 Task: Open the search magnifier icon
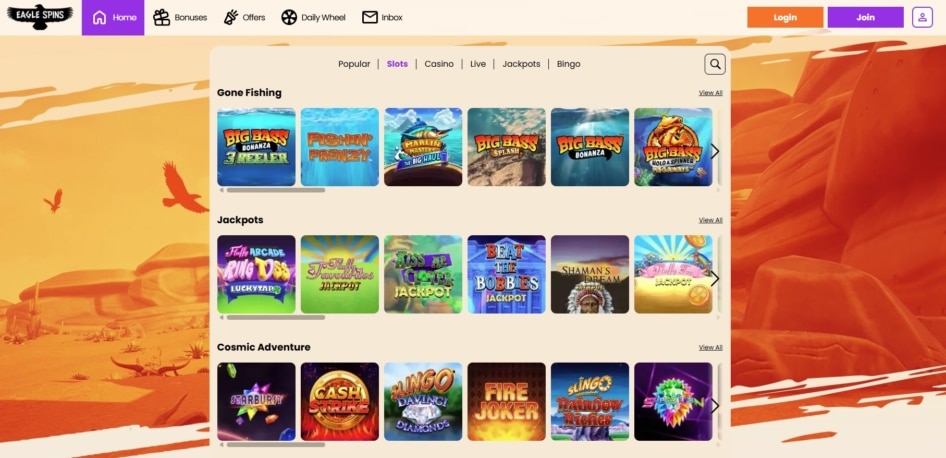[715, 64]
